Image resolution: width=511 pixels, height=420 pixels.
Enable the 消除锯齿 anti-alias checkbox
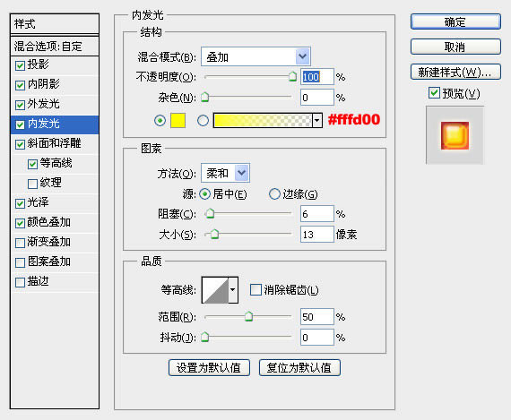coord(255,290)
